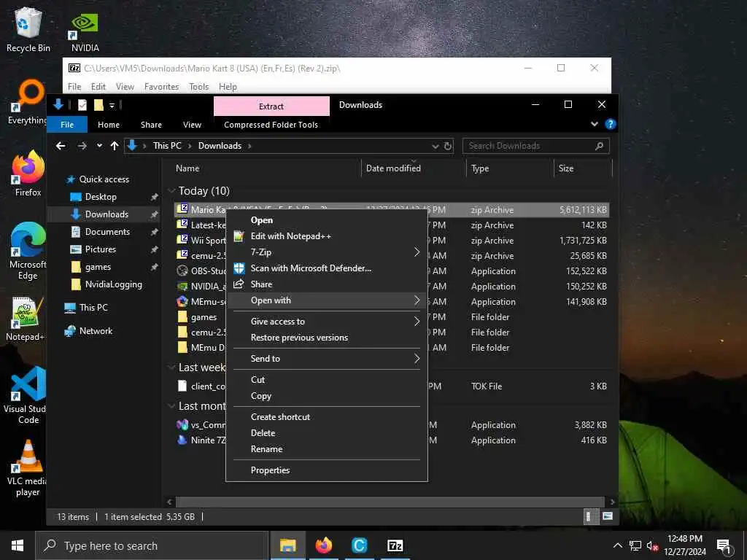Switch to large icons view in status bar
Screen dimensions: 747x560
pyautogui.click(x=607, y=517)
